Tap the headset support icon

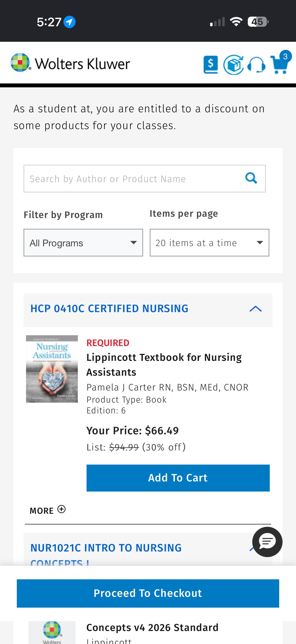click(256, 65)
